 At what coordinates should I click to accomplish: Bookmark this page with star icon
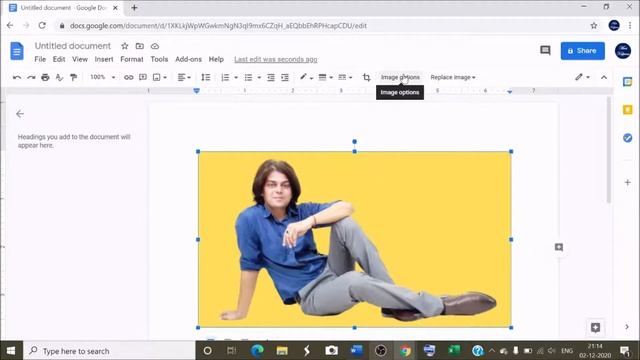click(x=594, y=26)
